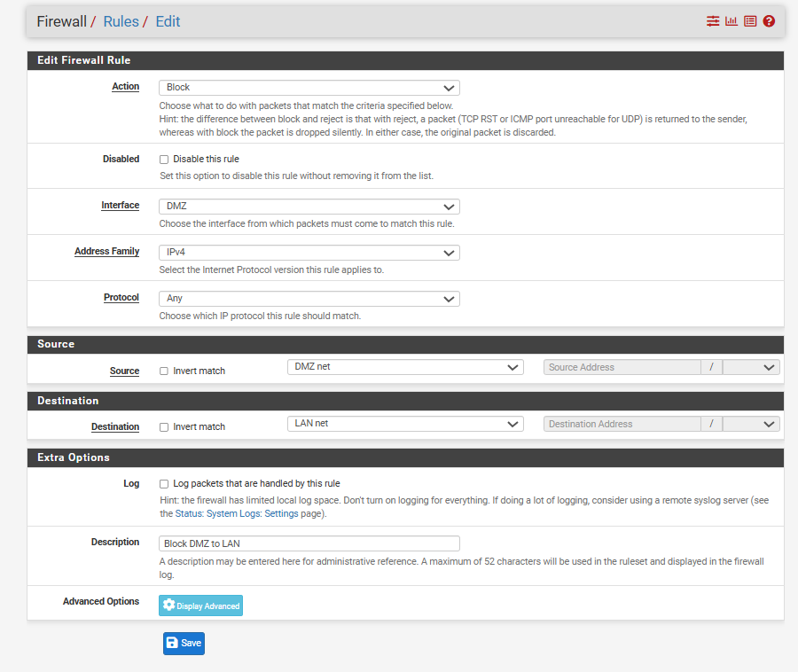Open the red help question mark icon
798x672 pixels.
coord(769,21)
